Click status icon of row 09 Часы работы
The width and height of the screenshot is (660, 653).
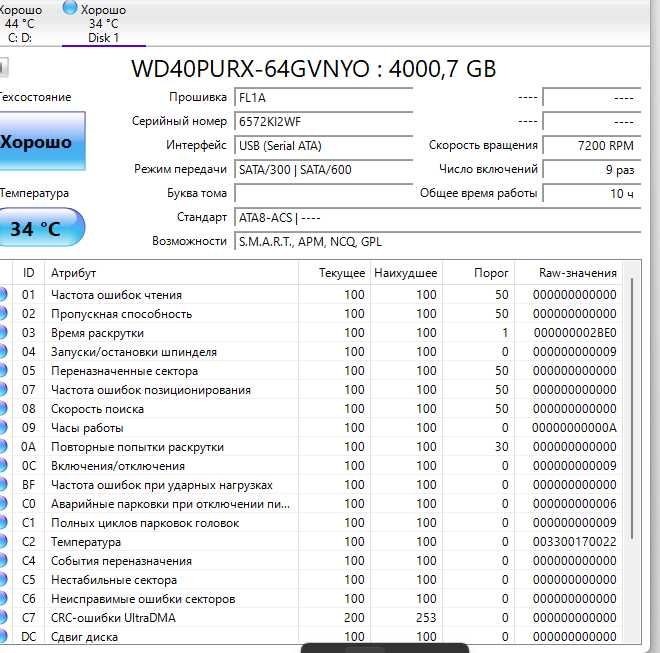click(x=3, y=427)
